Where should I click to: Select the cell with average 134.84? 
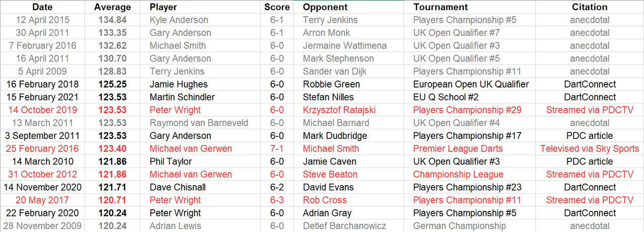(x=113, y=20)
